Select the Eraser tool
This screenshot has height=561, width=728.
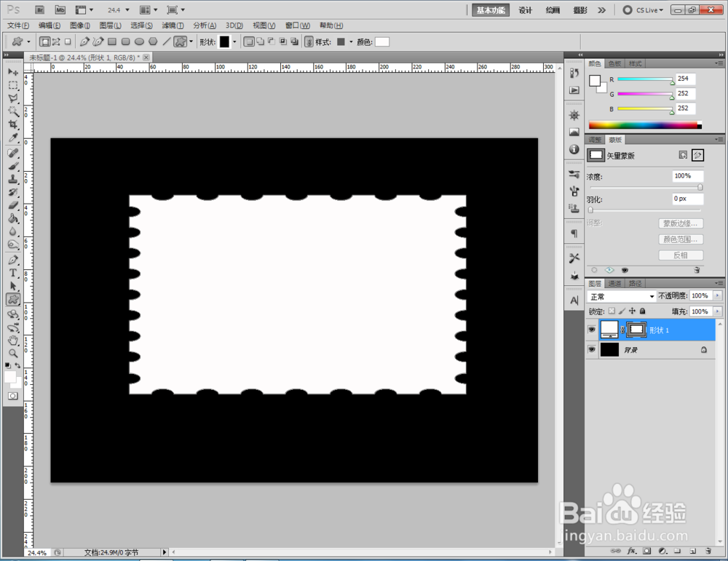[13, 206]
